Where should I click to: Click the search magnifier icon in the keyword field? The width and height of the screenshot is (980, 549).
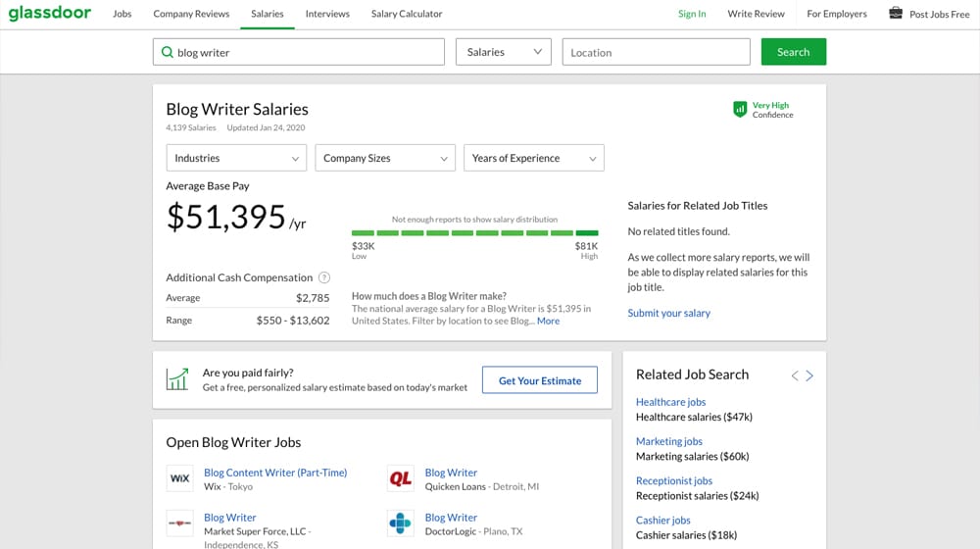[x=167, y=52]
